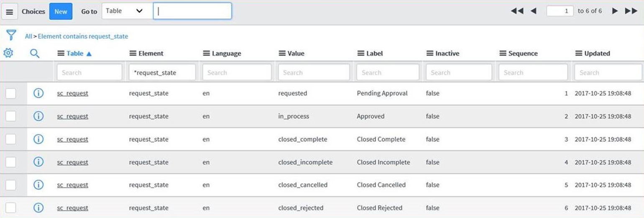Preview the closed_rejected record info icon
644x218 pixels.
(x=38, y=208)
